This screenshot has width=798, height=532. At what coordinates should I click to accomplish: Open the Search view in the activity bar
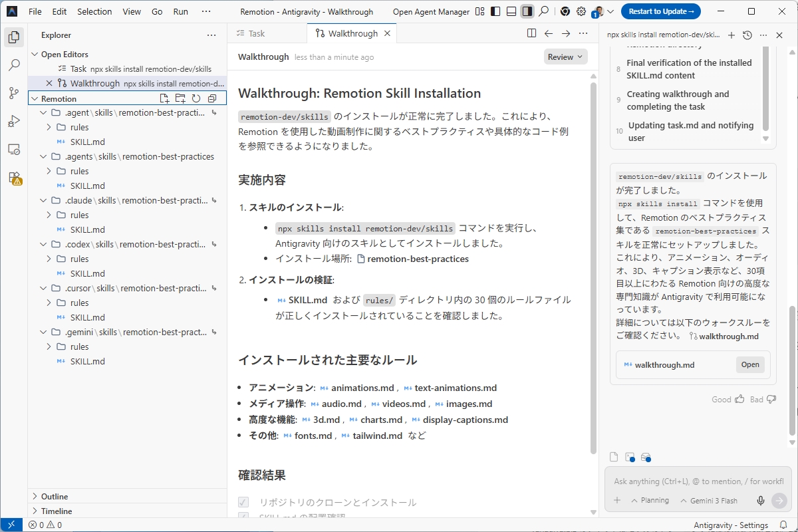13,65
